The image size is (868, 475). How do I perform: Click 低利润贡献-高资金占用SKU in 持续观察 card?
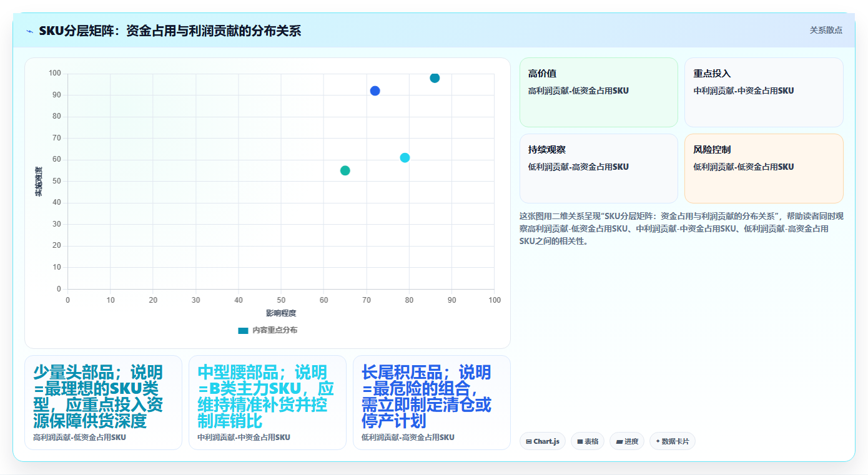coord(578,167)
